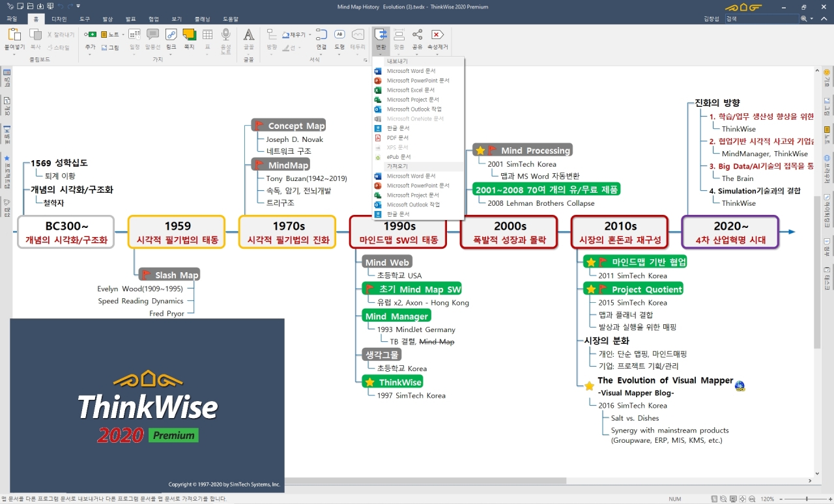Select the 연결 (connect) tool icon

pyautogui.click(x=321, y=35)
